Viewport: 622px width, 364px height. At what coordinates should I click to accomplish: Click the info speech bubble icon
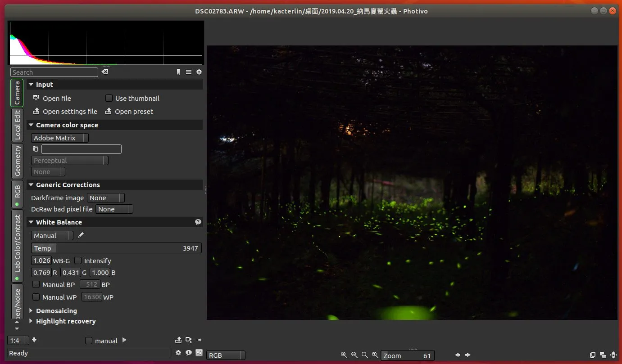pos(189,353)
